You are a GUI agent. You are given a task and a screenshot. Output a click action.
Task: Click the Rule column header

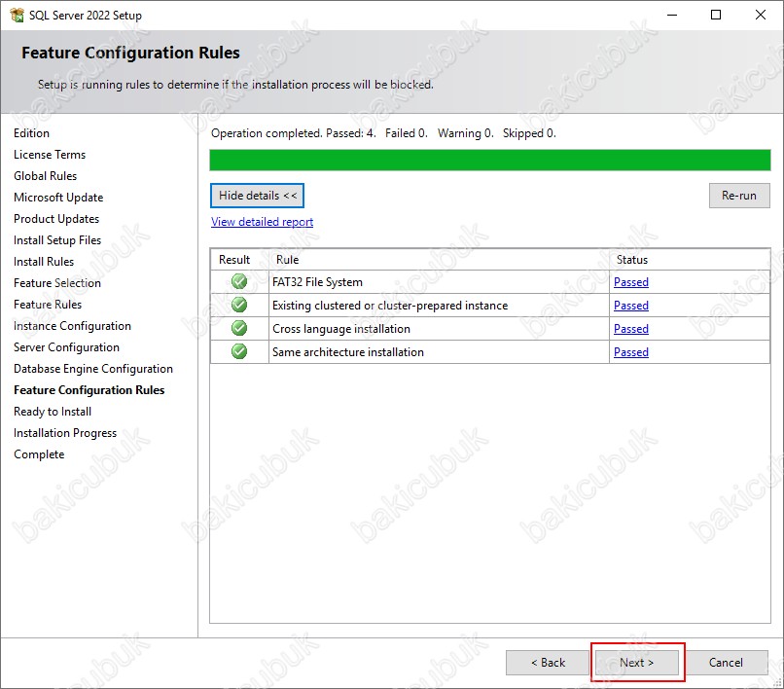click(287, 260)
